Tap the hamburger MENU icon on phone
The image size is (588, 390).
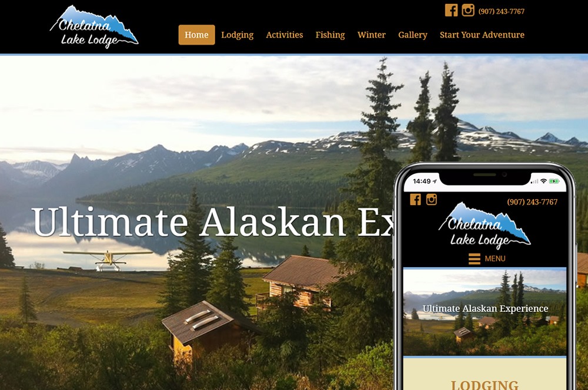(x=475, y=259)
